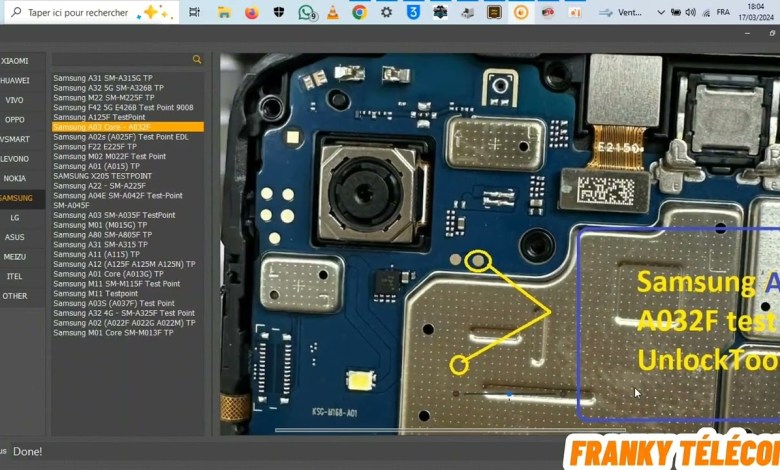Switch to the XIAOMI brand tab

pyautogui.click(x=15, y=61)
